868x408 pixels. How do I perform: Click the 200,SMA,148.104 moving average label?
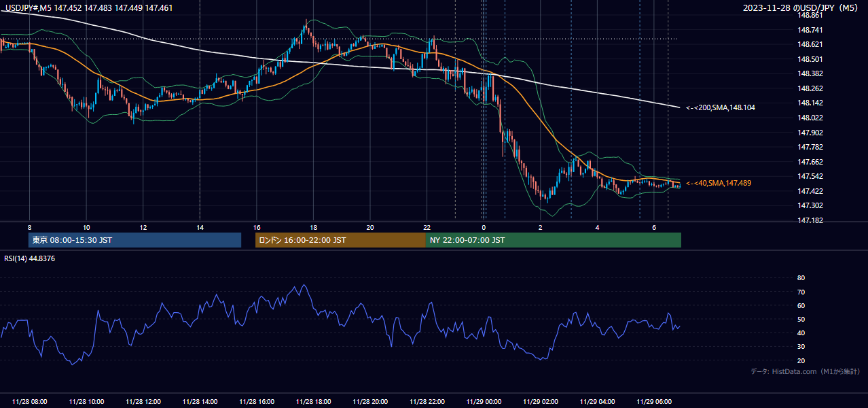[x=720, y=107]
